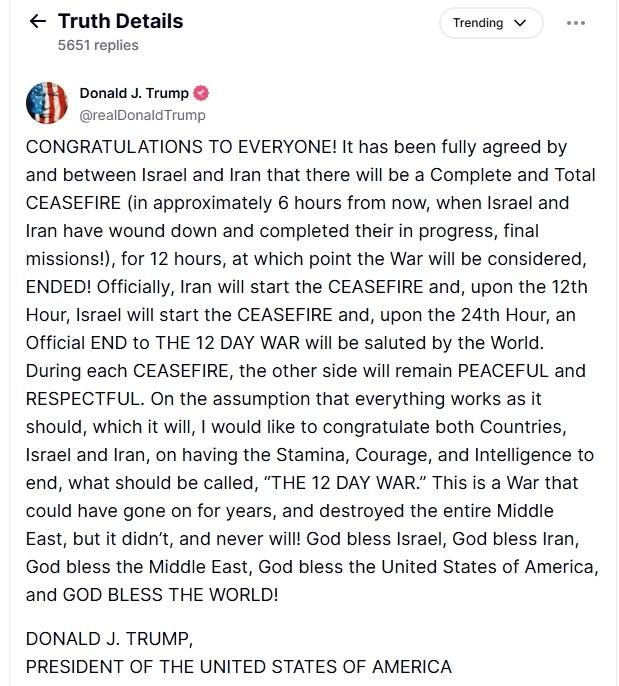Select the word PEACEFUL in the post

pyautogui.click(x=503, y=371)
